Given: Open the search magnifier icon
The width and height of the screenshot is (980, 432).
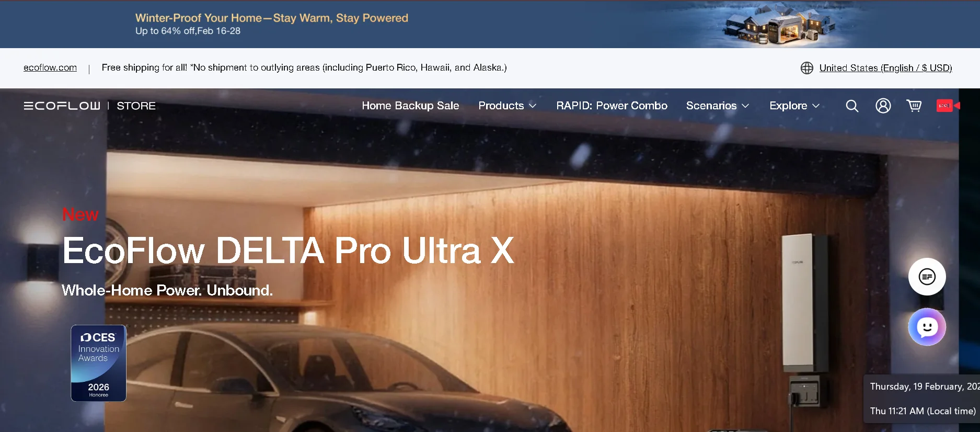Looking at the screenshot, I should 852,106.
